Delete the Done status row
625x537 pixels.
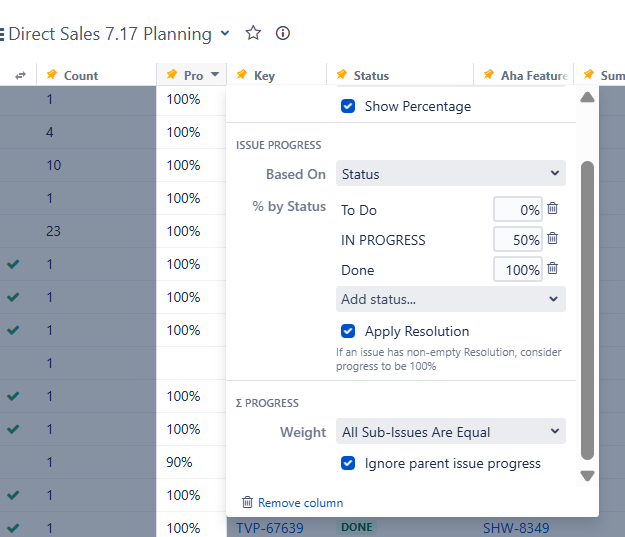(552, 268)
